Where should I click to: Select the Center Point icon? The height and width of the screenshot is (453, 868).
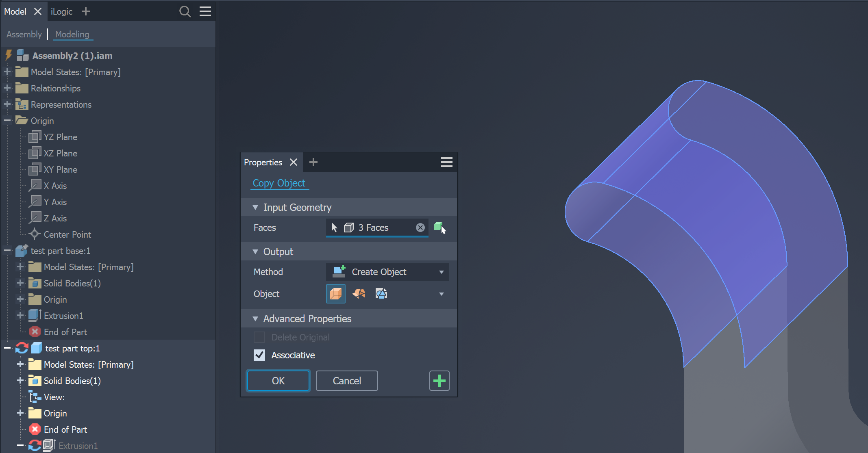(x=35, y=234)
